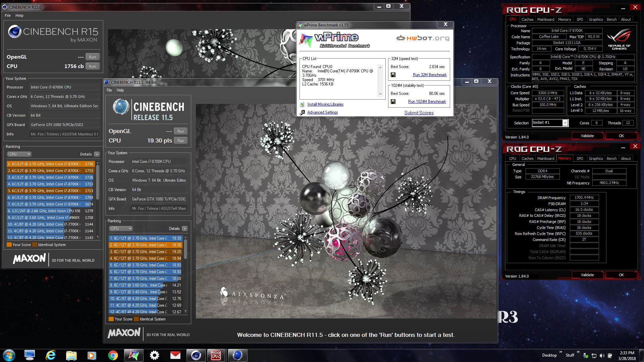
Task: Click scrollbar of R15 ranking list
Action: [98, 200]
